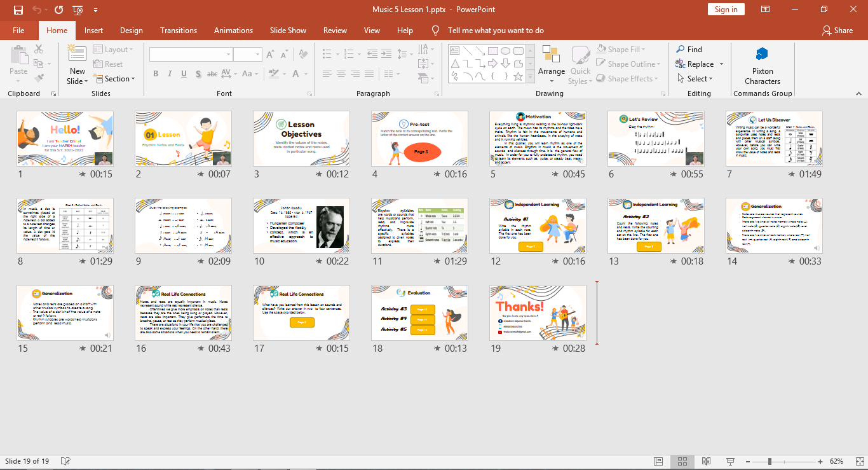Viewport: 868px width, 470px height.
Task: Open the Transitions tab
Action: tap(179, 30)
